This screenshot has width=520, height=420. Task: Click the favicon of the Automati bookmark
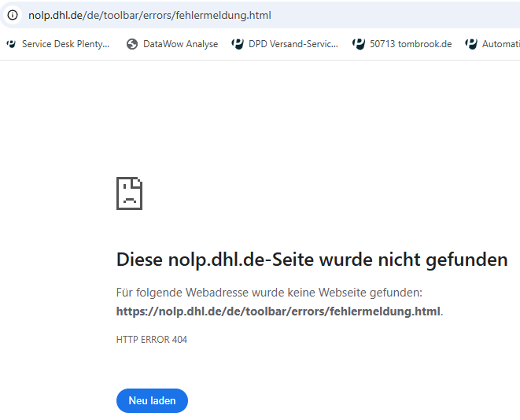click(471, 44)
